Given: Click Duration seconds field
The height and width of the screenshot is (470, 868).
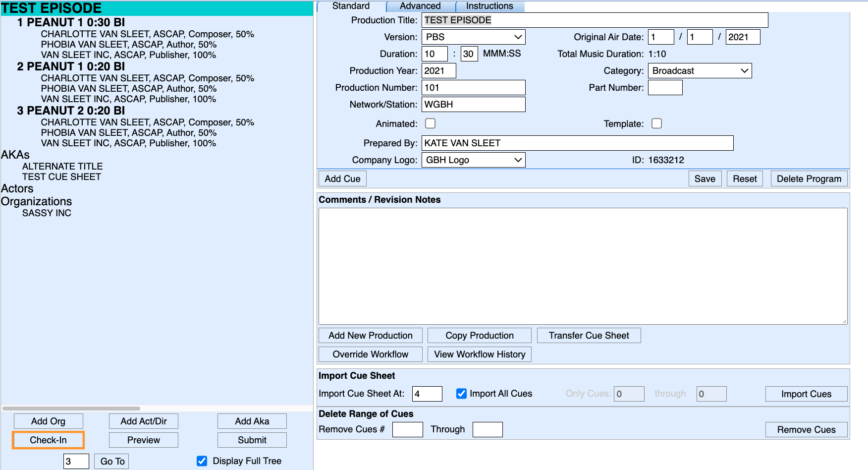Looking at the screenshot, I should 469,54.
